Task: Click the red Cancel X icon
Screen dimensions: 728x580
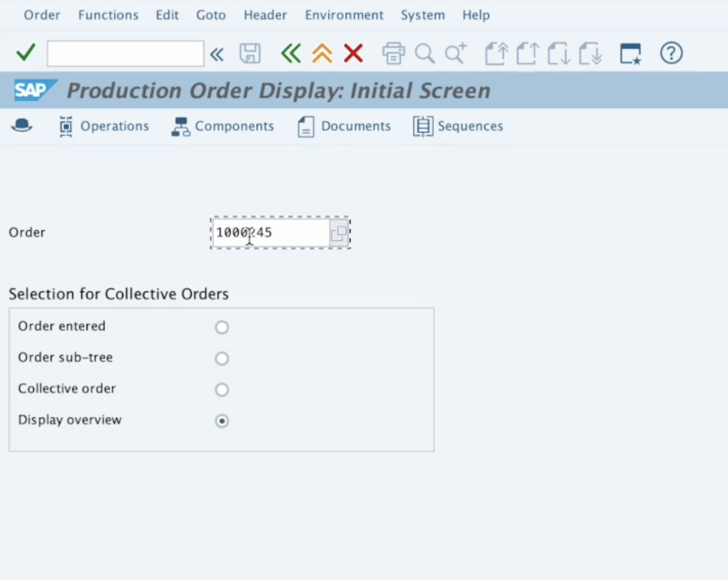Action: (353, 53)
